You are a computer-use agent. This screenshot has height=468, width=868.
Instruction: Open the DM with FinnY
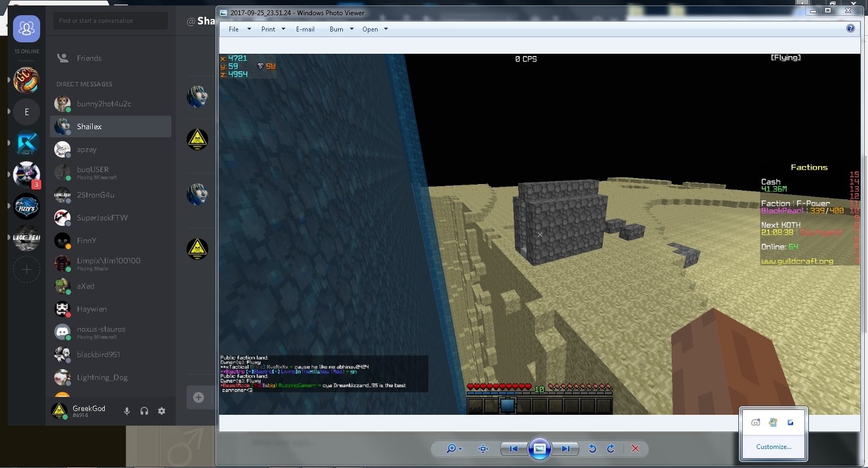point(111,241)
